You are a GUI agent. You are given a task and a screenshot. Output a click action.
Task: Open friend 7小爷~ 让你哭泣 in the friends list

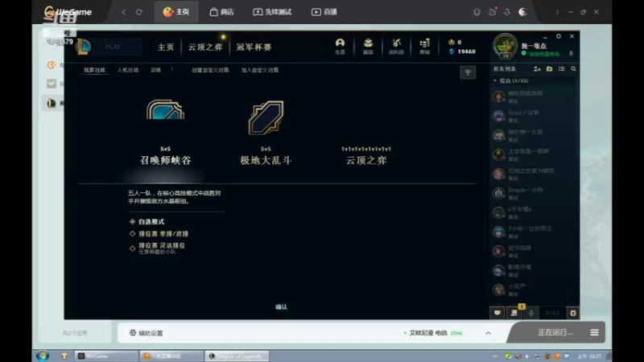point(533,232)
